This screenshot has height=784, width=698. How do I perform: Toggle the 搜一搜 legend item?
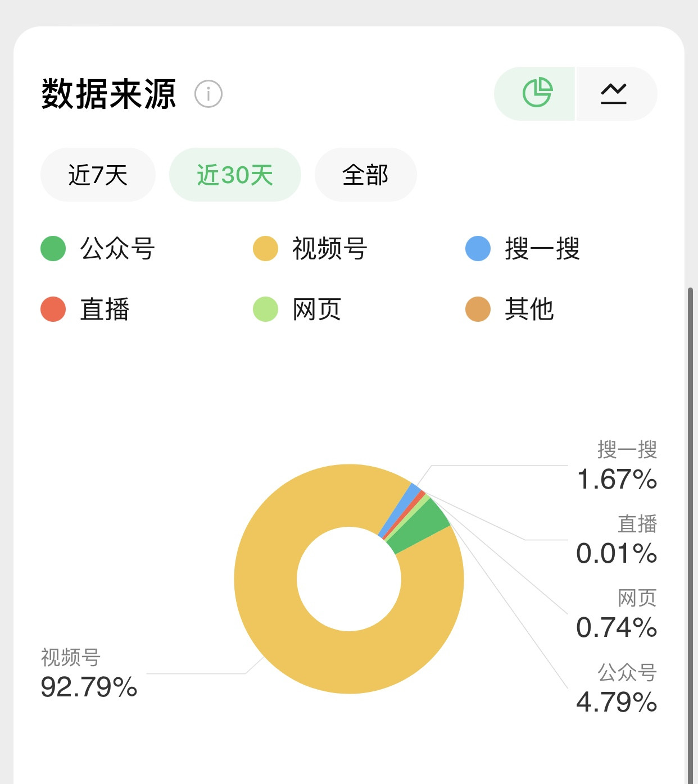[x=523, y=248]
